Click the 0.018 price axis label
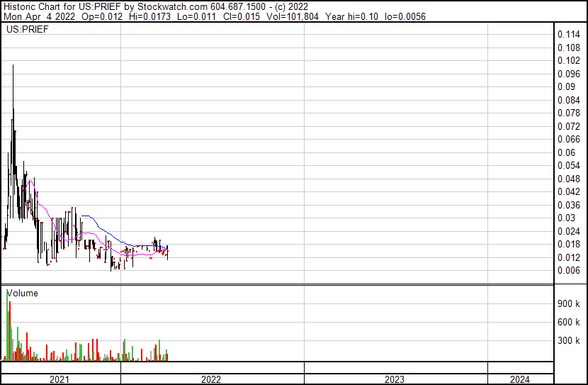 click(569, 244)
